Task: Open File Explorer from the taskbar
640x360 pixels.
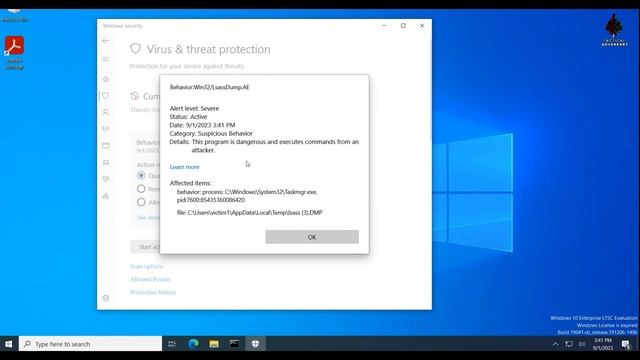Action: click(x=214, y=344)
